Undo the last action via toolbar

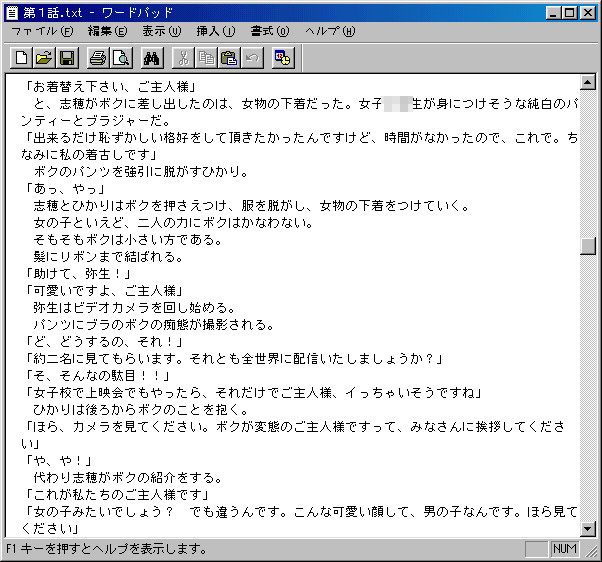(x=252, y=58)
